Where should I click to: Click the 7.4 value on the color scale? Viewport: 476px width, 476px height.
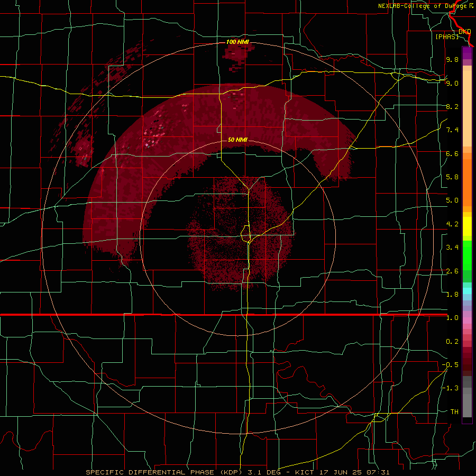[x=452, y=130]
